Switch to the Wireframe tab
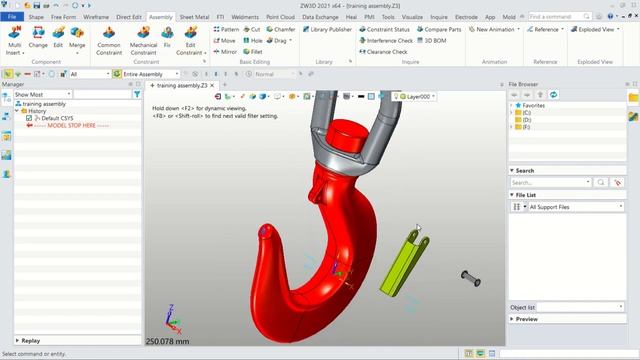This screenshot has width=640, height=360. pyautogui.click(x=96, y=17)
